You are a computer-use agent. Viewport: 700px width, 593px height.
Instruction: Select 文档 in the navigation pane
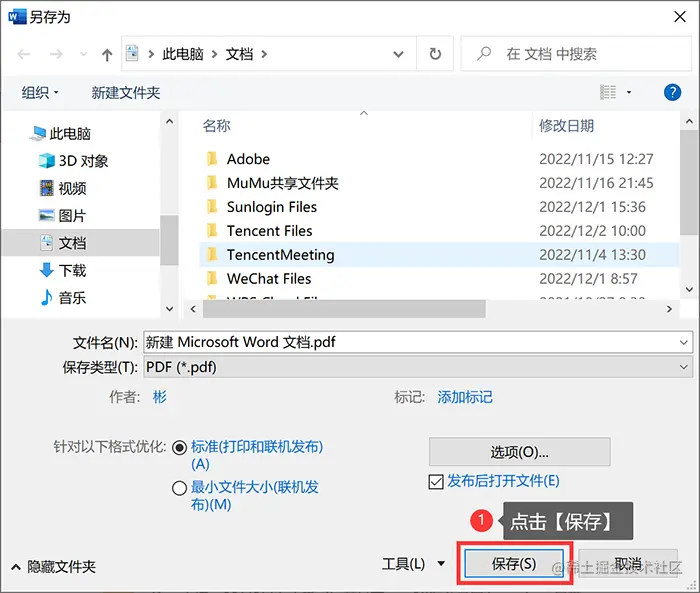80,243
